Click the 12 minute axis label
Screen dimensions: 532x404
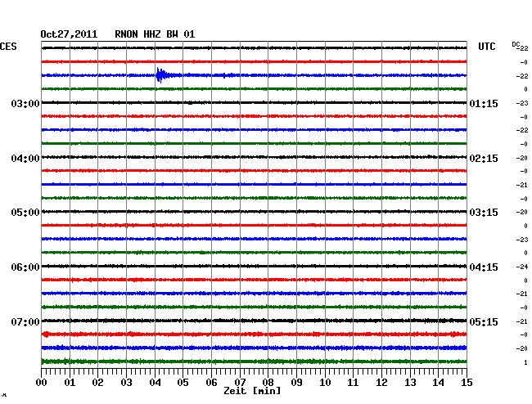tap(381, 383)
